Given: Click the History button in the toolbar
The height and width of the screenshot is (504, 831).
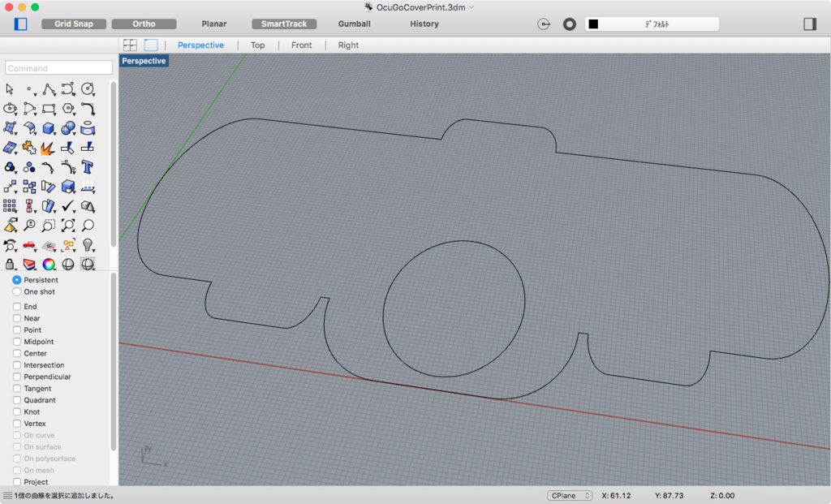Looking at the screenshot, I should pyautogui.click(x=424, y=24).
